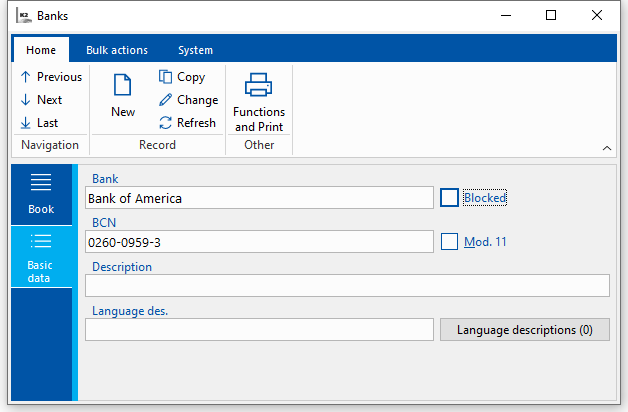Copy the current bank record
The image size is (628, 412).
pyautogui.click(x=182, y=77)
